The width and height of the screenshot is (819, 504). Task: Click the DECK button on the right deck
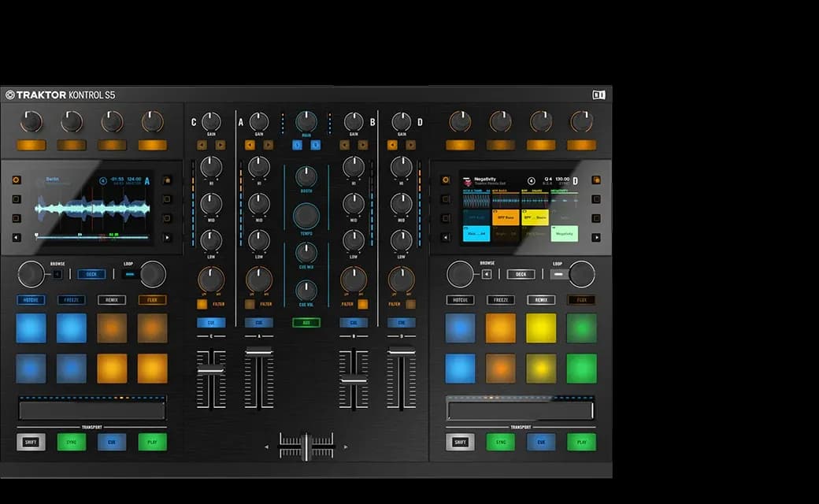point(521,274)
